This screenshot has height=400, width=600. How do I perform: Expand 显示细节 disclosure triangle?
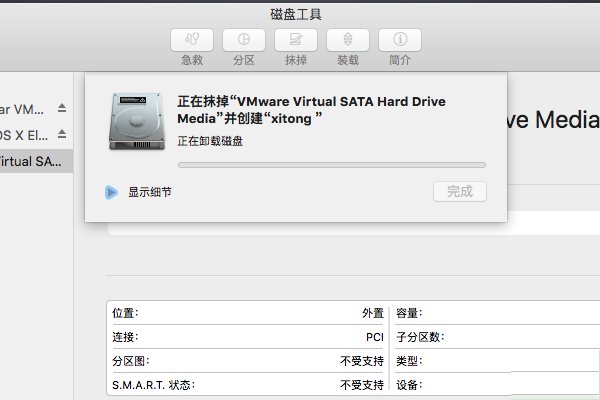pos(111,192)
